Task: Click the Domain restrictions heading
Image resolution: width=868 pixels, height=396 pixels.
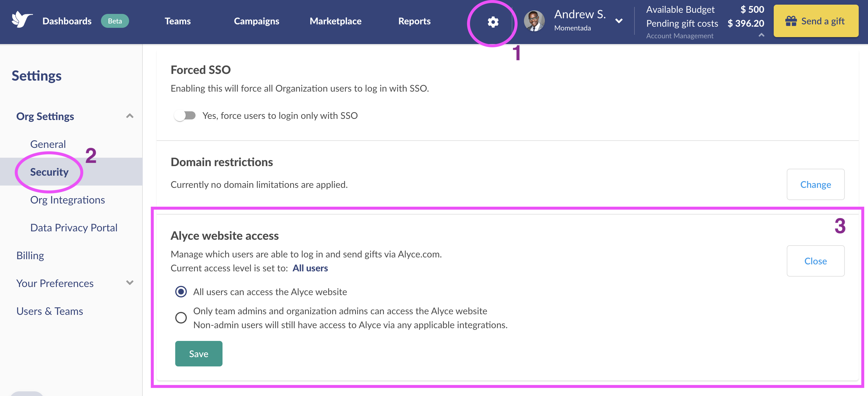Action: 222,162
